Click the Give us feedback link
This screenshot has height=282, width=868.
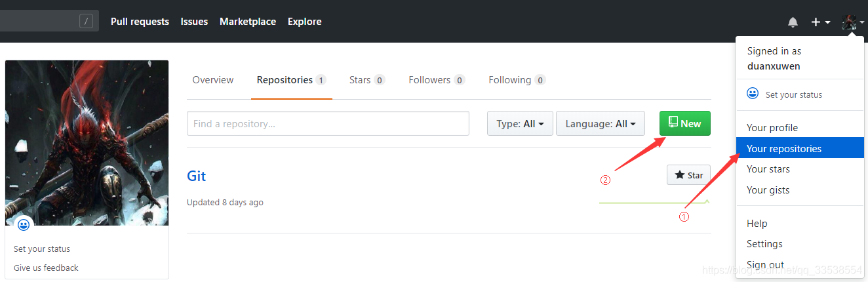[46, 268]
